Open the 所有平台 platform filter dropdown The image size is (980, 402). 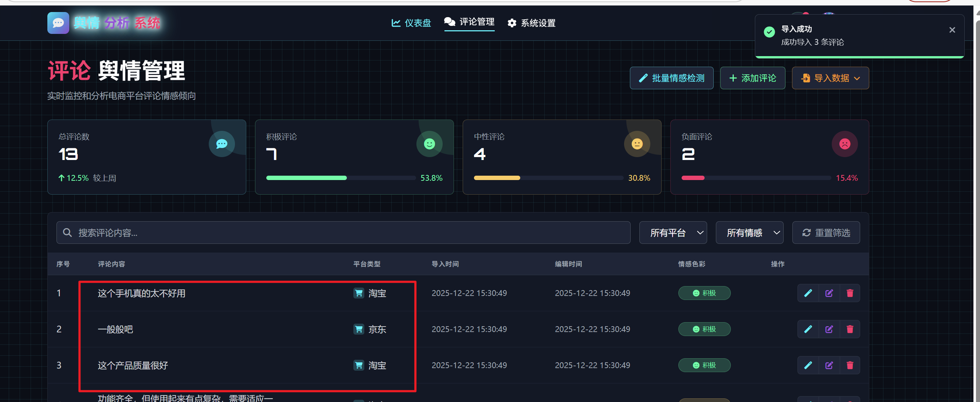click(x=673, y=233)
